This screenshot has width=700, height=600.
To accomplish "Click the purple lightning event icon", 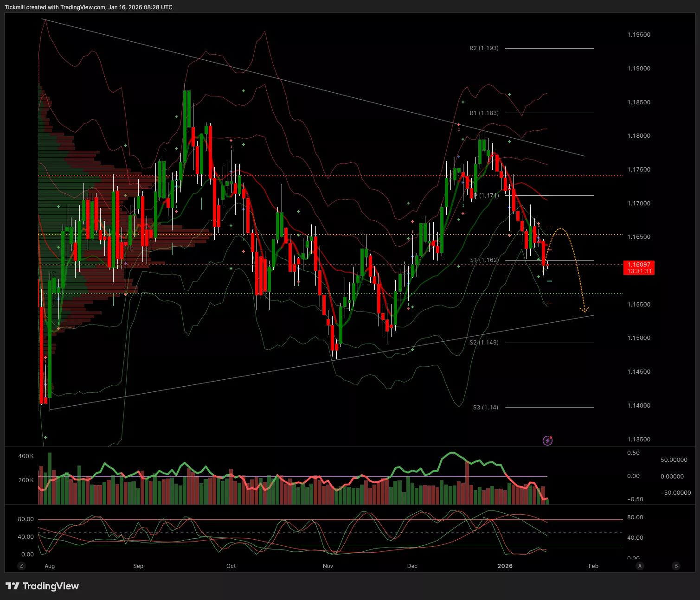I will click(547, 440).
